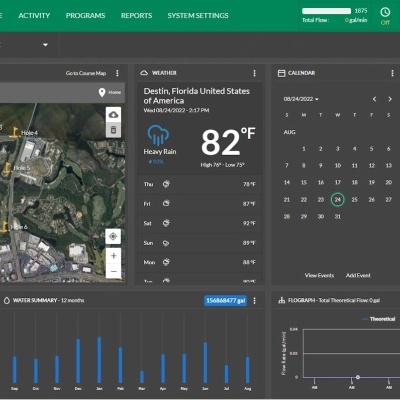The height and width of the screenshot is (400, 400).
Task: Open SYSTEM SETTINGS menu
Action: (198, 15)
